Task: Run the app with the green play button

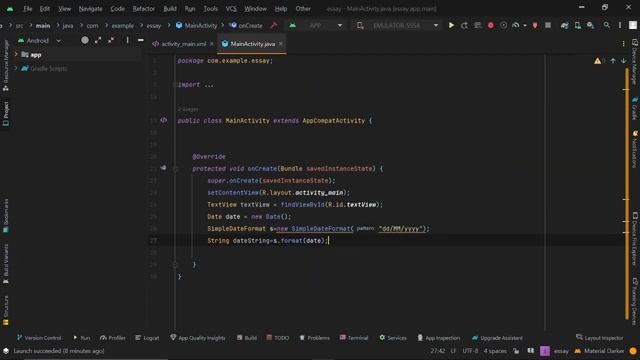Action: 451,25
